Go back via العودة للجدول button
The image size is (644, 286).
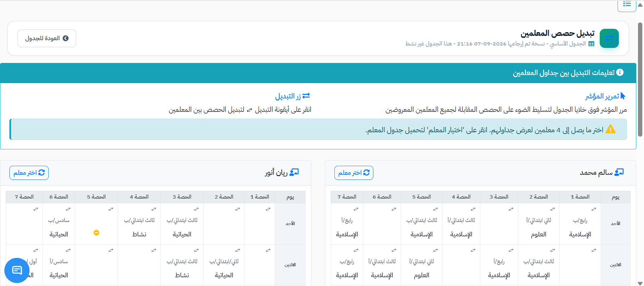click(x=47, y=38)
